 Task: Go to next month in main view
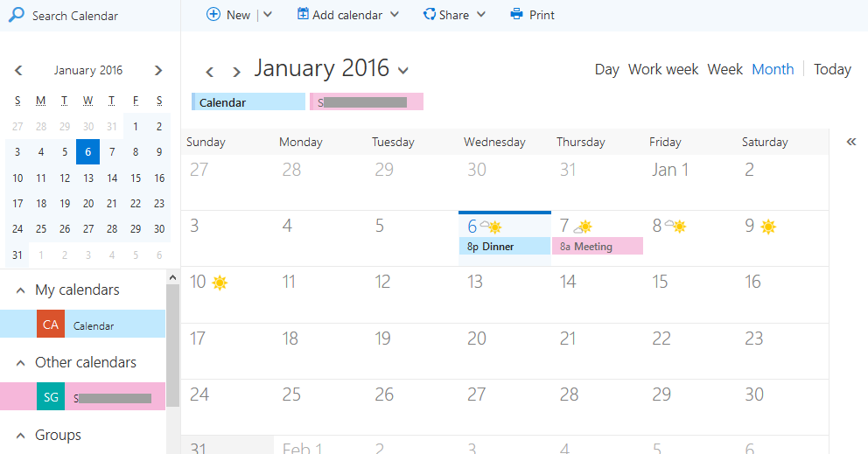[236, 72]
